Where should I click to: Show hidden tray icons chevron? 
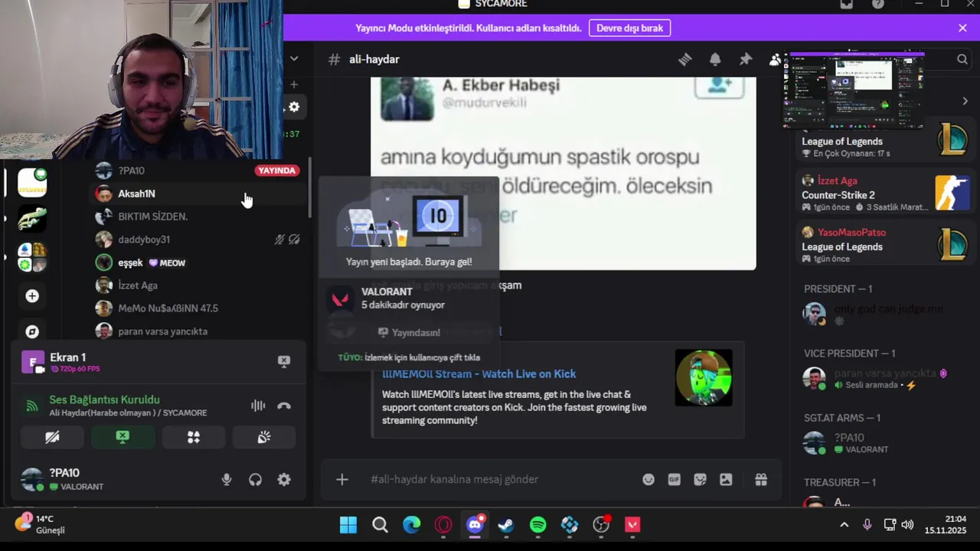click(x=844, y=524)
